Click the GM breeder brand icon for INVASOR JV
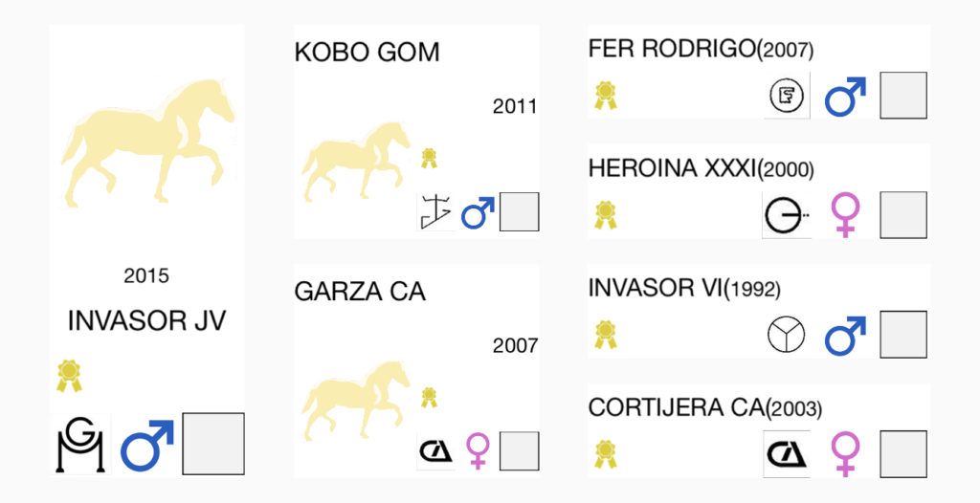Screen dimensions: 980x503 pyautogui.click(x=79, y=444)
